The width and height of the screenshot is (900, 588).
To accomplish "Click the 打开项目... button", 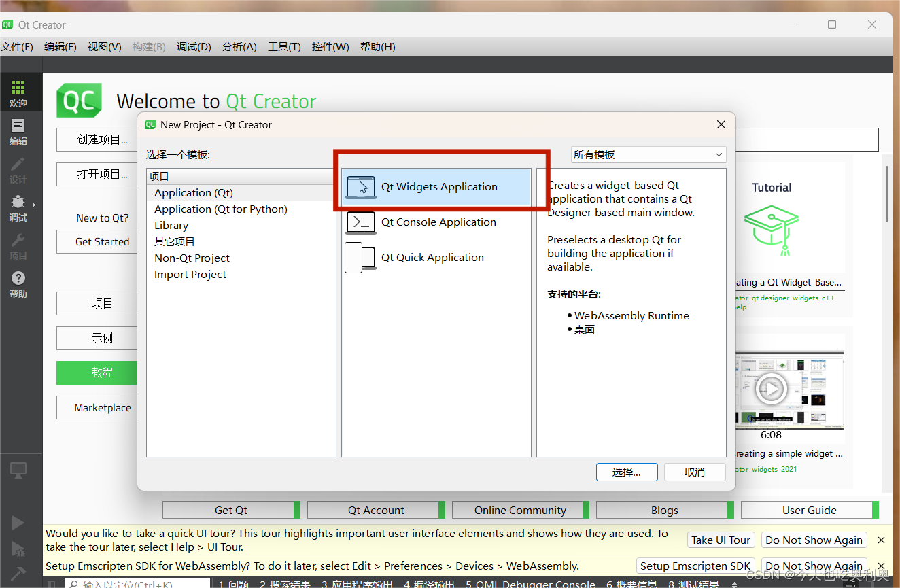I will coord(97,174).
